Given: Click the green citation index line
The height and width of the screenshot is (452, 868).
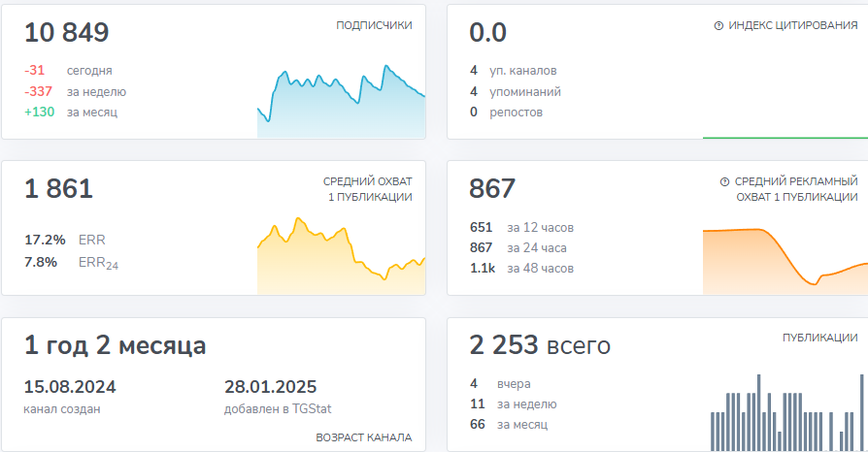Looking at the screenshot, I should pyautogui.click(x=785, y=137).
